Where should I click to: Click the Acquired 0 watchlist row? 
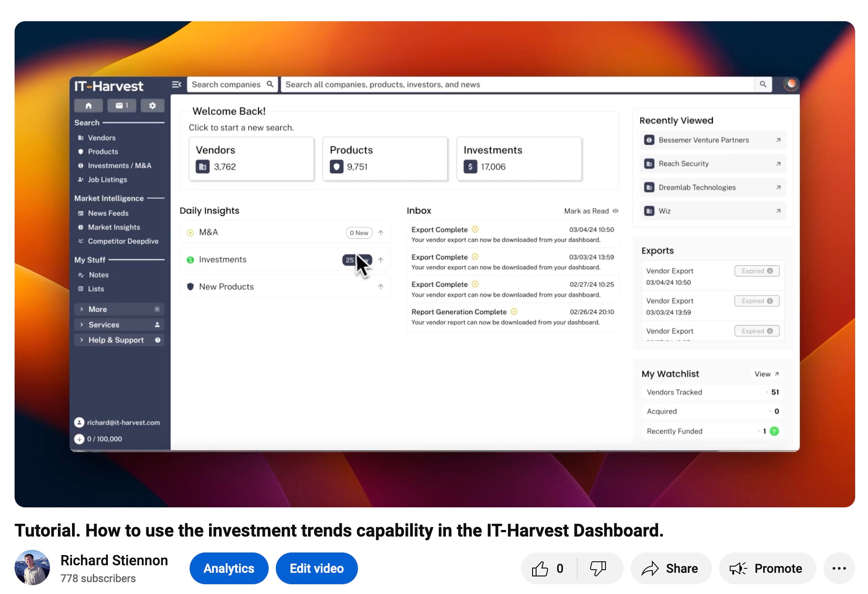[x=712, y=411]
